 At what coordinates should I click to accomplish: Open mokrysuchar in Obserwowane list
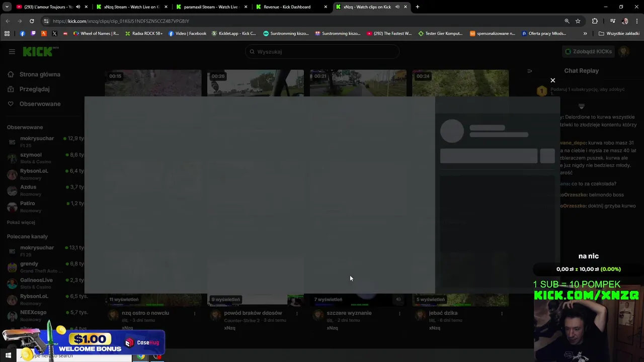tap(45, 141)
